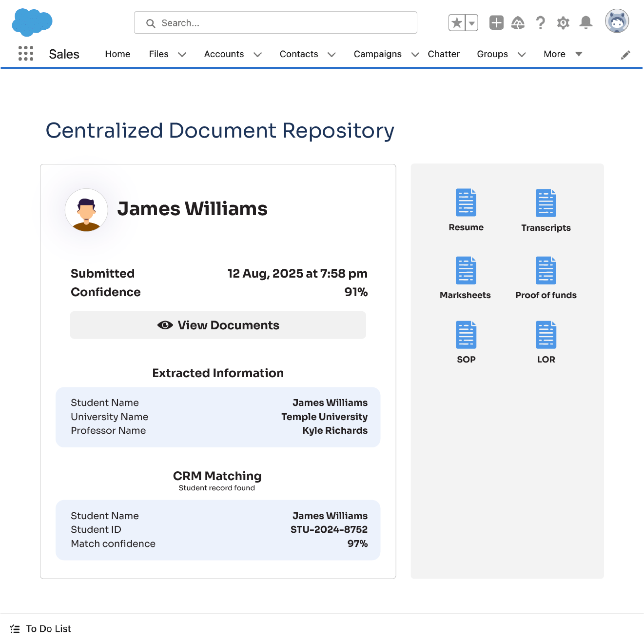Go to the Home tab
Viewport: 644px width, 644px height.
tap(117, 54)
